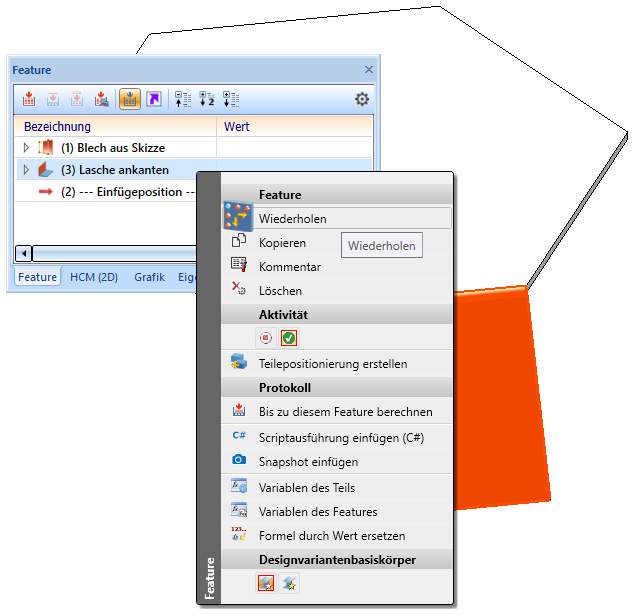Click the Snapshot camera icon

239,459
